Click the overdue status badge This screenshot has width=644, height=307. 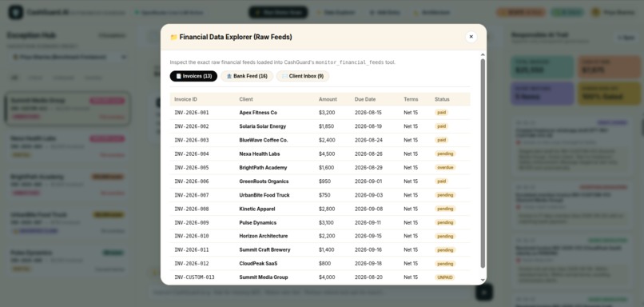445,167
